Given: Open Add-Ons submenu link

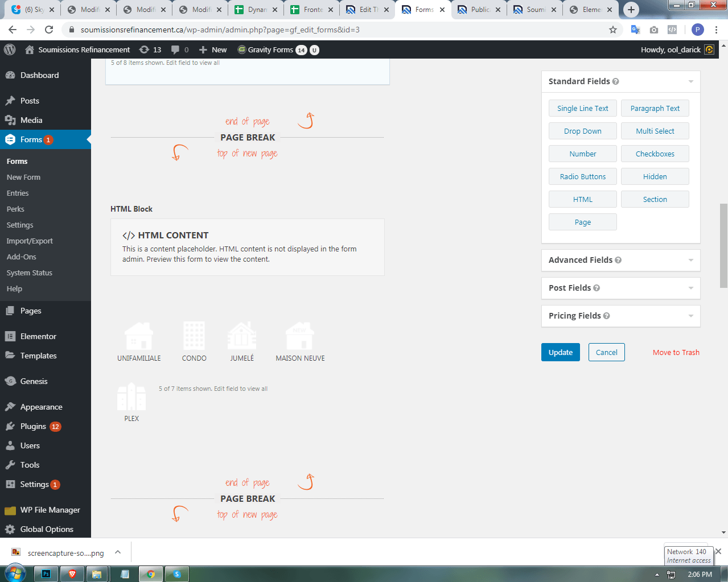Looking at the screenshot, I should point(22,257).
